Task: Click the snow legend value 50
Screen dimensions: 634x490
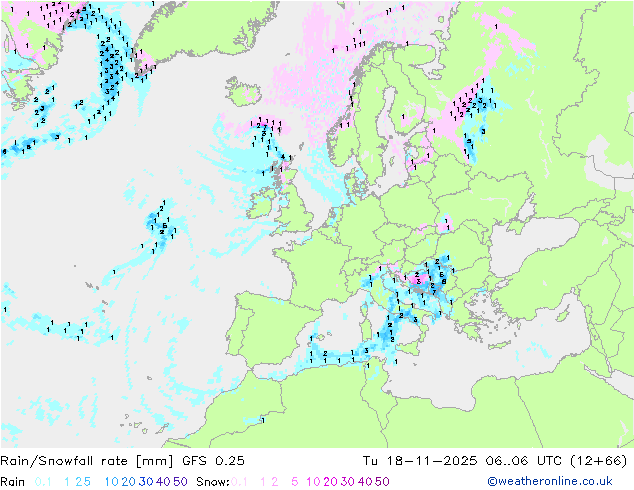Action: click(382, 482)
